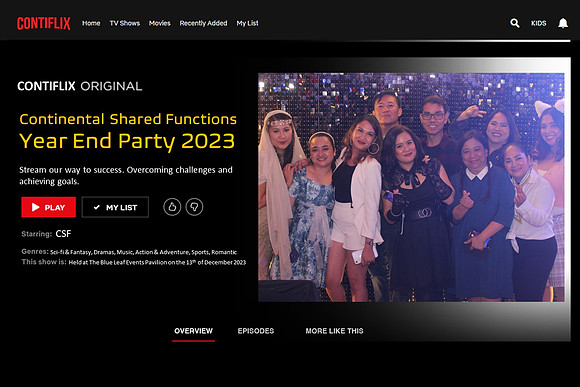
Task: Click the Year End Party 2023 title
Action: click(x=127, y=141)
